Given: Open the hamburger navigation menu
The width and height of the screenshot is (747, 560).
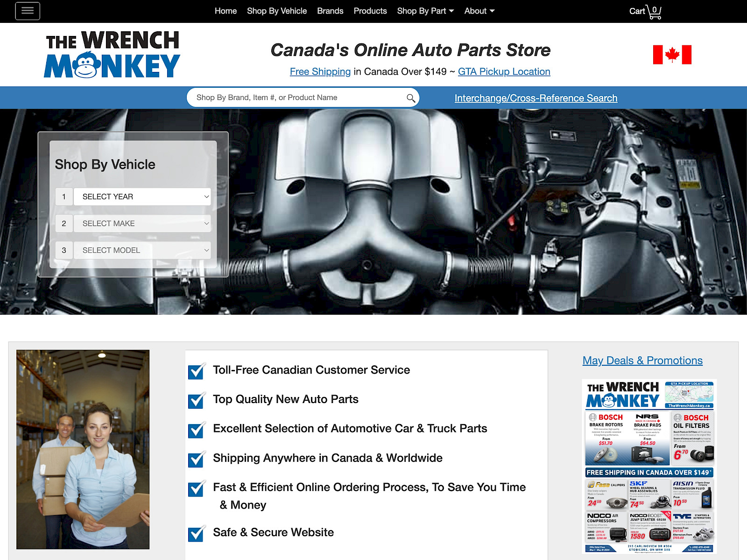Looking at the screenshot, I should 27,11.
